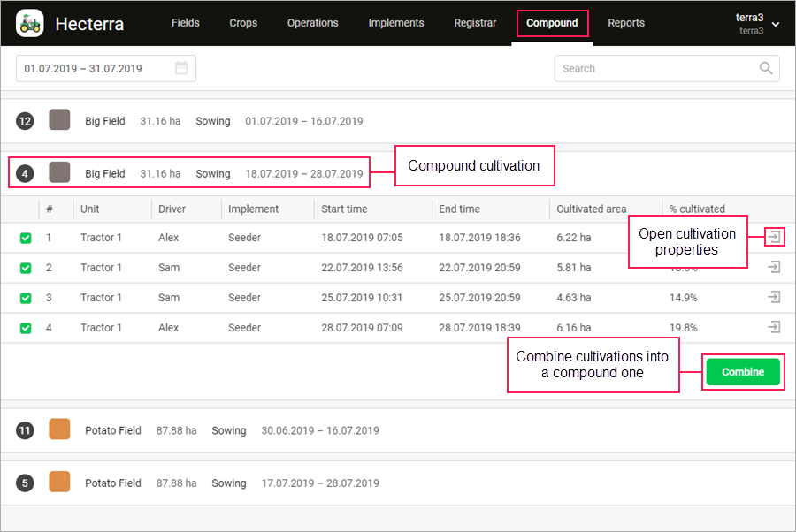Expand the terra3 user account menu
The width and height of the screenshot is (796, 532).
tap(775, 24)
